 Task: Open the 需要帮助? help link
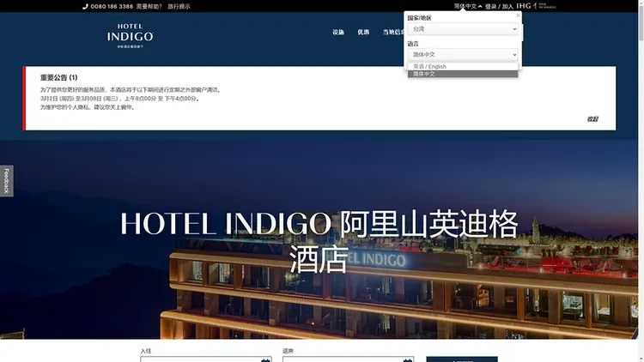click(149, 7)
